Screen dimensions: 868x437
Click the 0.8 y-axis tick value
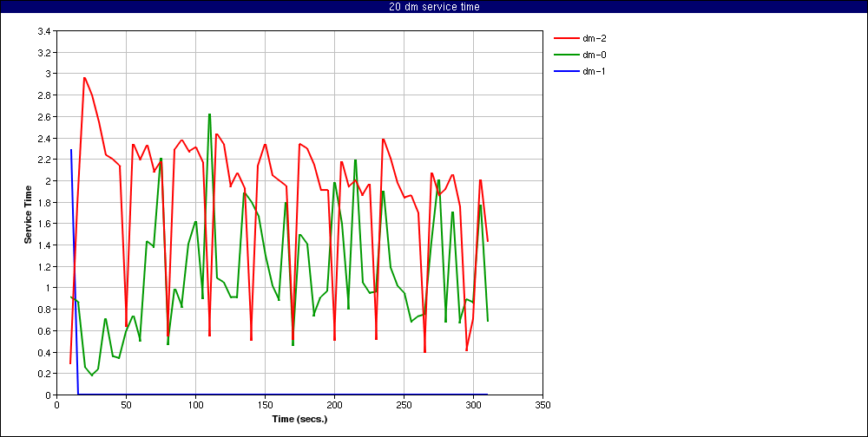click(x=44, y=310)
